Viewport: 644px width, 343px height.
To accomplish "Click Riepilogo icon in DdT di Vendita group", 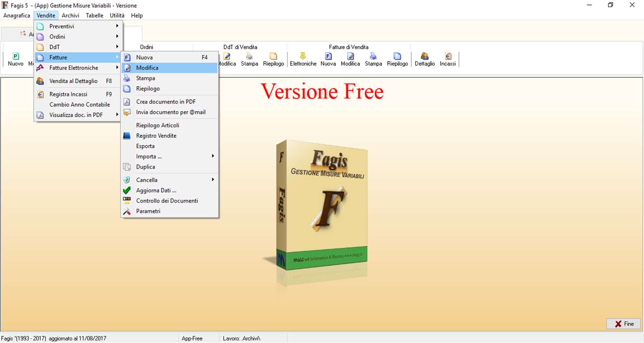I will pyautogui.click(x=273, y=59).
